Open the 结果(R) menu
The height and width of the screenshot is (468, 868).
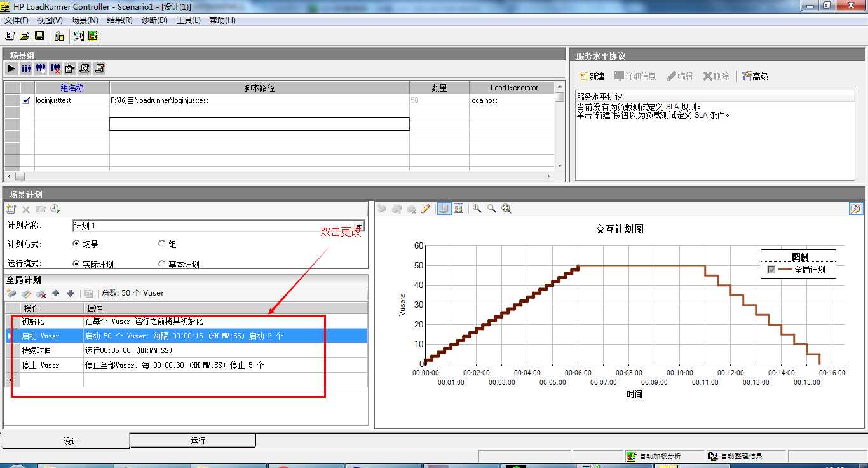(x=119, y=20)
